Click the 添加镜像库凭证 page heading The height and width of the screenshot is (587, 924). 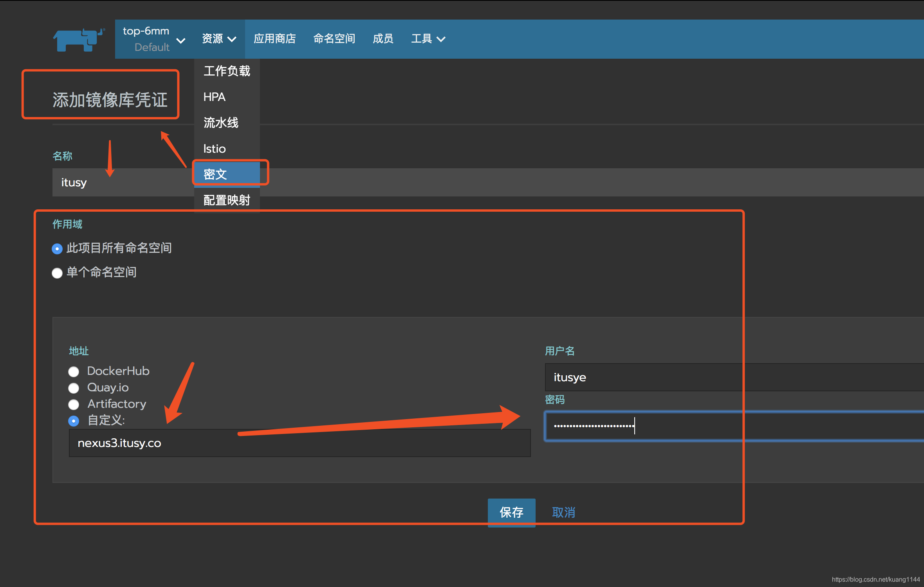coord(110,100)
